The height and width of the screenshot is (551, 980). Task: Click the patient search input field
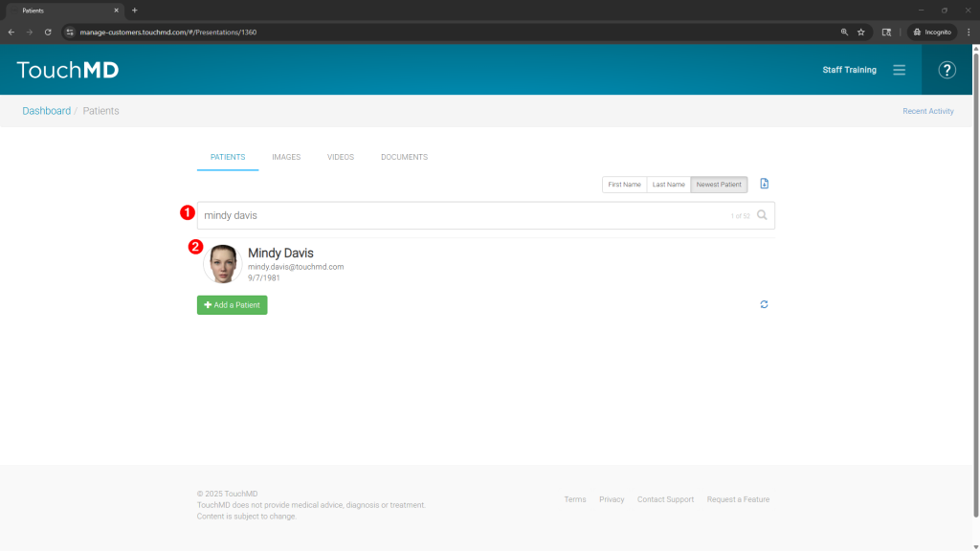(459, 215)
